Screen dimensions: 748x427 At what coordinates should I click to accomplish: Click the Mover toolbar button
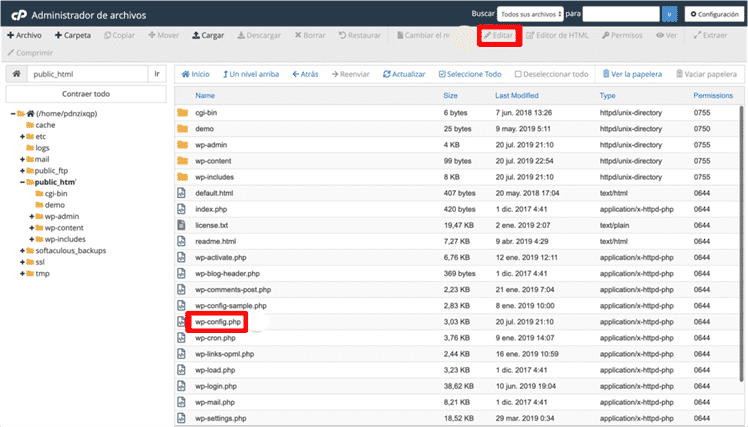tap(164, 35)
